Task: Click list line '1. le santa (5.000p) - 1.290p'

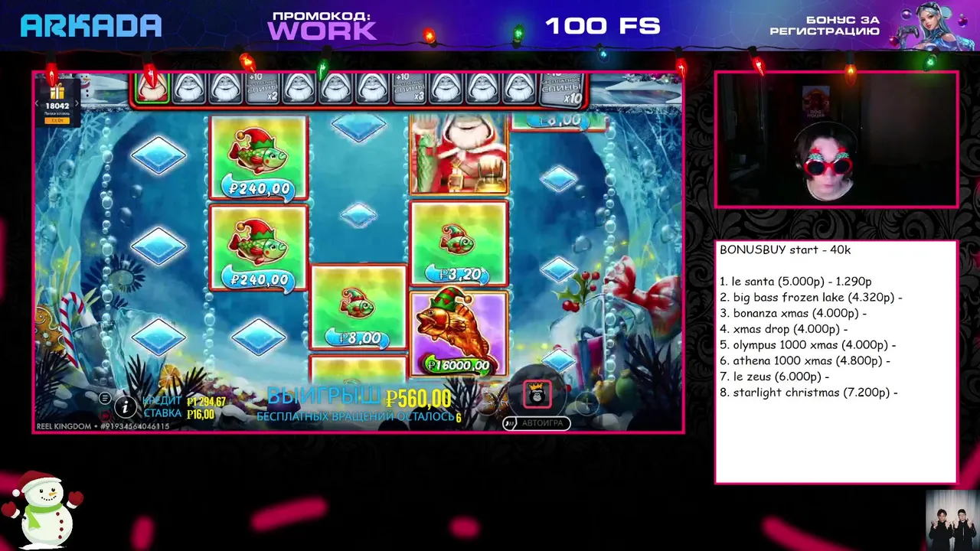Action: click(795, 282)
